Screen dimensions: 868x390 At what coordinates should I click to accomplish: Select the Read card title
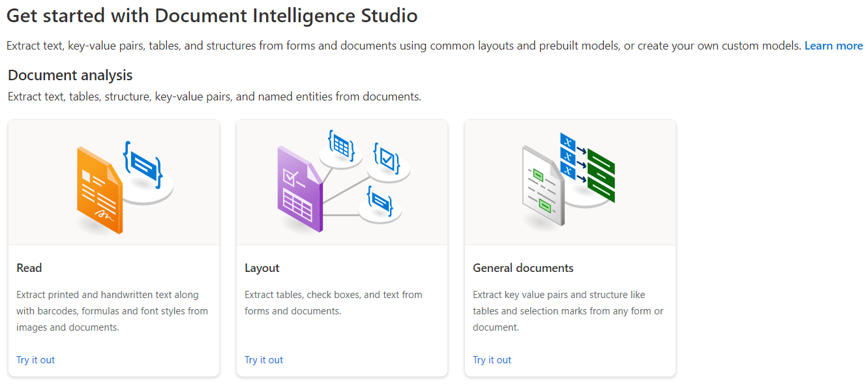coord(29,268)
